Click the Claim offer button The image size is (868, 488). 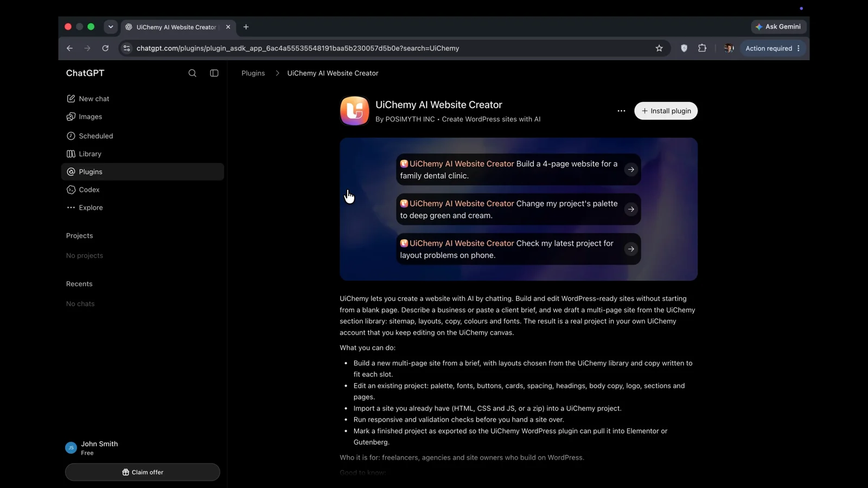tap(142, 472)
